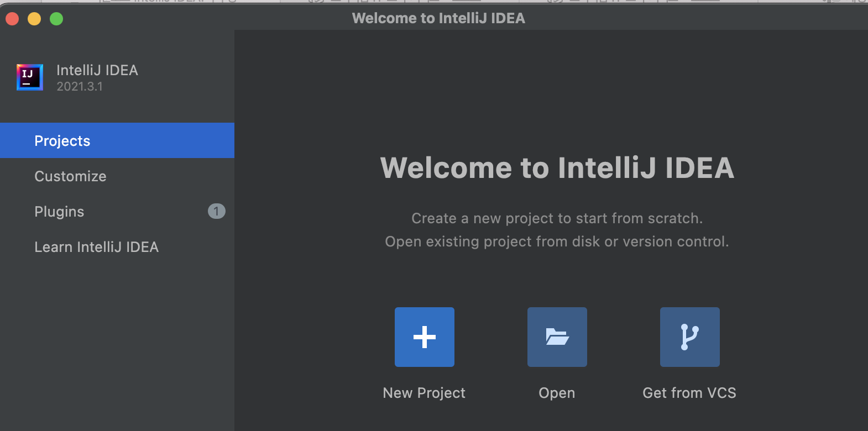
Task: Click 'Create a new project to start from scratch.' text
Action: pyautogui.click(x=557, y=218)
